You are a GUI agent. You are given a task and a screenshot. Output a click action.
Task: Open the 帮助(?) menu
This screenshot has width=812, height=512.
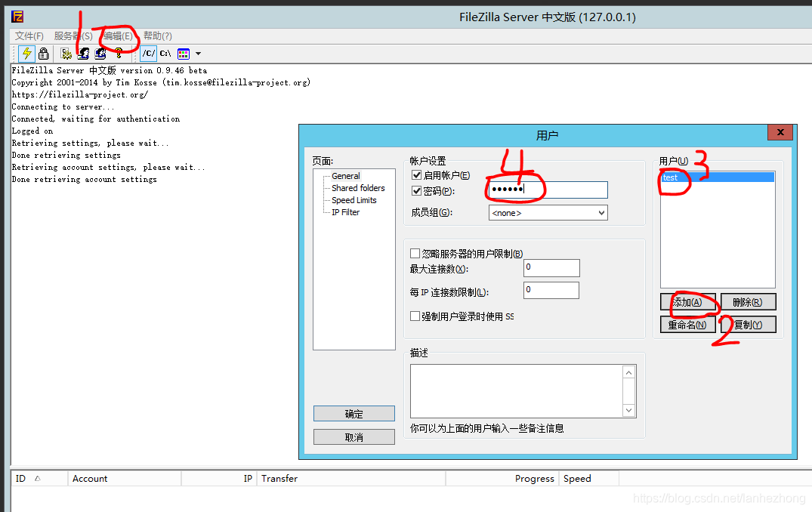[x=157, y=35]
